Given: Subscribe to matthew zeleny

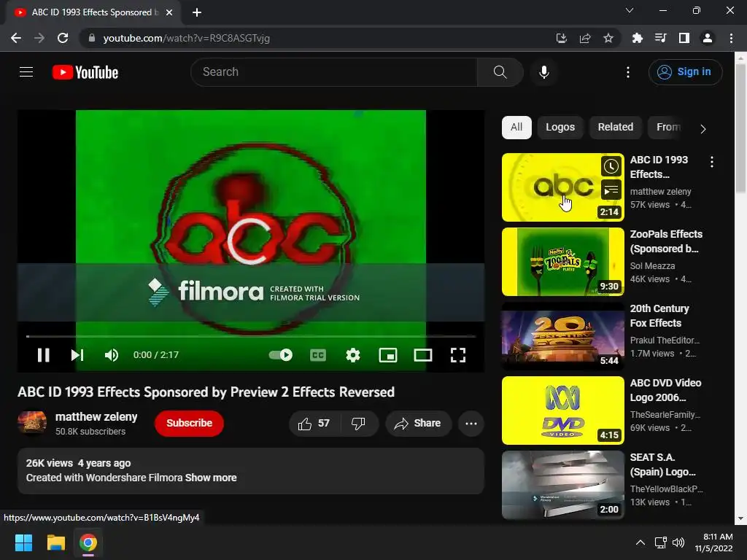Looking at the screenshot, I should [x=189, y=424].
